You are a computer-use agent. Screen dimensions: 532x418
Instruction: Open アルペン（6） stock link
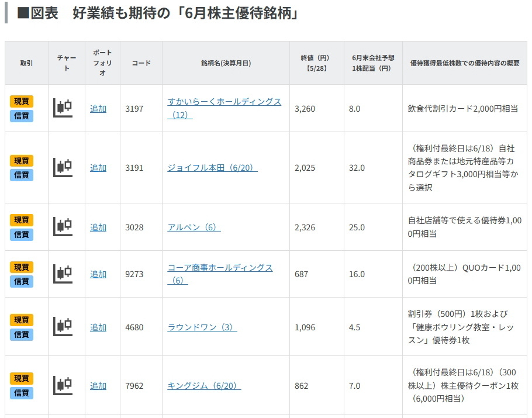point(194,227)
